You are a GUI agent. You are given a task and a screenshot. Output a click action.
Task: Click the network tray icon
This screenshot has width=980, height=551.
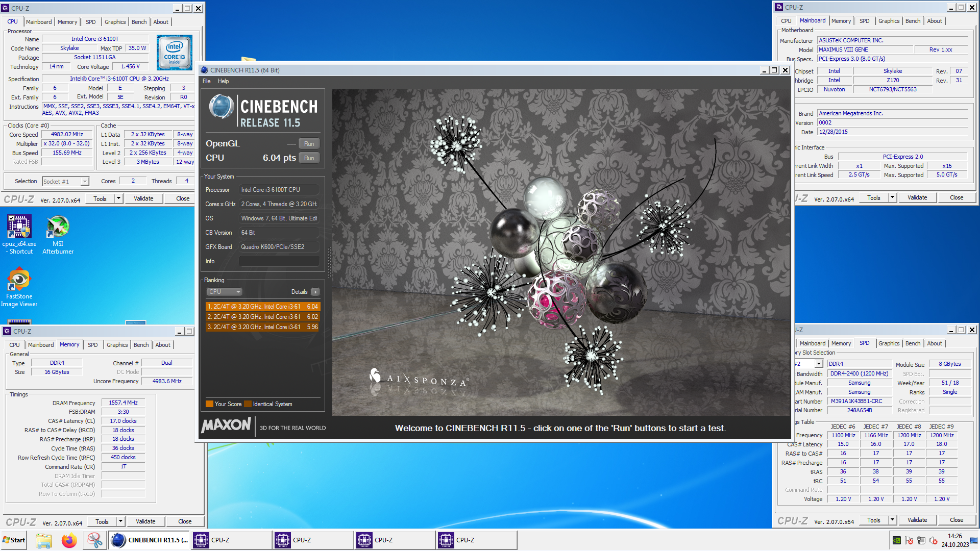pos(921,540)
